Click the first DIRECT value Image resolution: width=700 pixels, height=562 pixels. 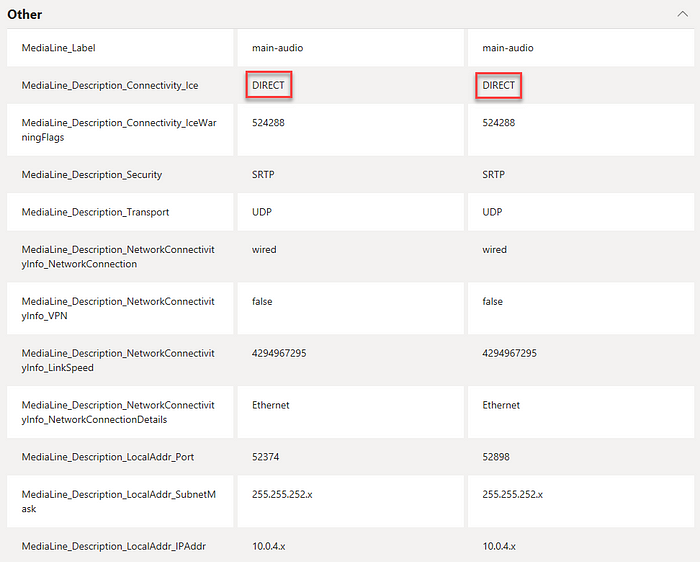pyautogui.click(x=268, y=85)
